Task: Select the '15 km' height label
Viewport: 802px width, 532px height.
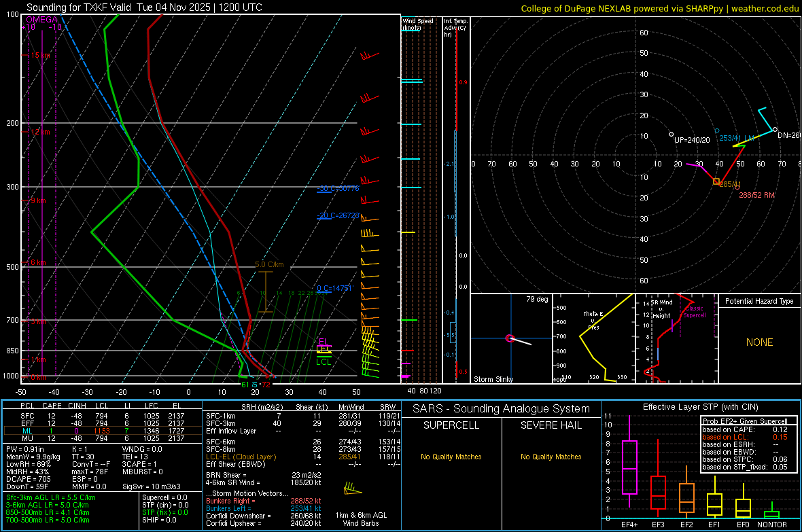Action: click(40, 55)
